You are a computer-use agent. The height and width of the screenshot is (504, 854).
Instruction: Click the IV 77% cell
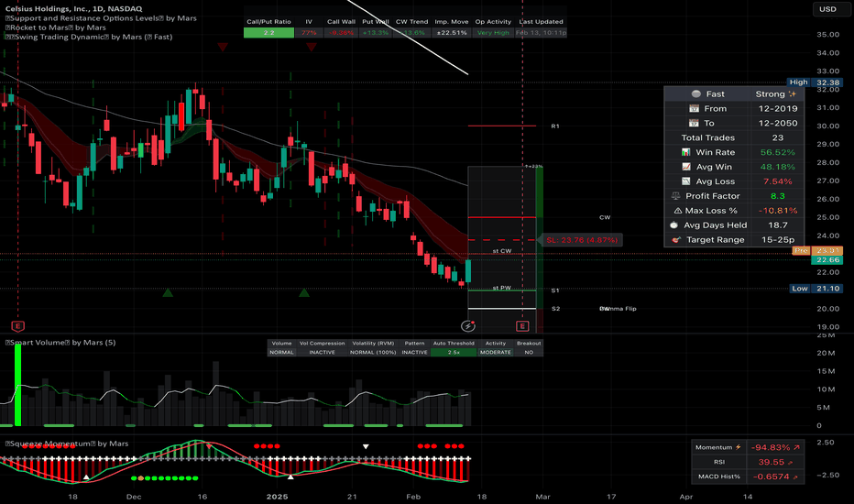click(x=309, y=33)
